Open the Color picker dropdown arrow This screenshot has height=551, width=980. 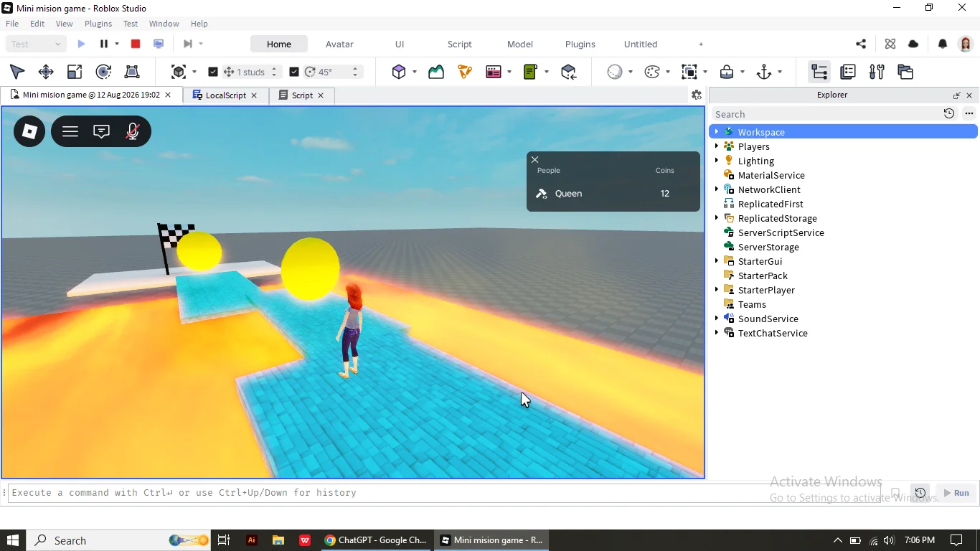[x=668, y=72]
